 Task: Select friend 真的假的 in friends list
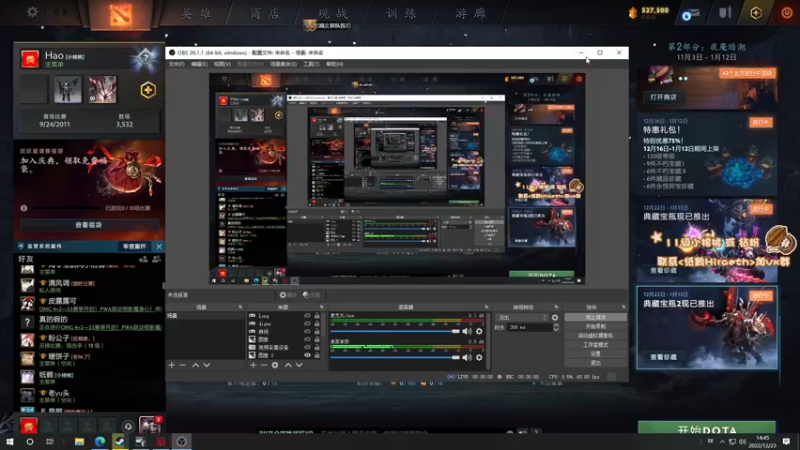click(x=90, y=322)
